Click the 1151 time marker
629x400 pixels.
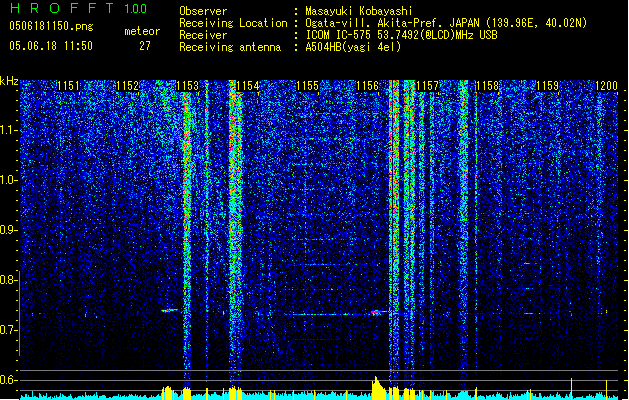68,86
